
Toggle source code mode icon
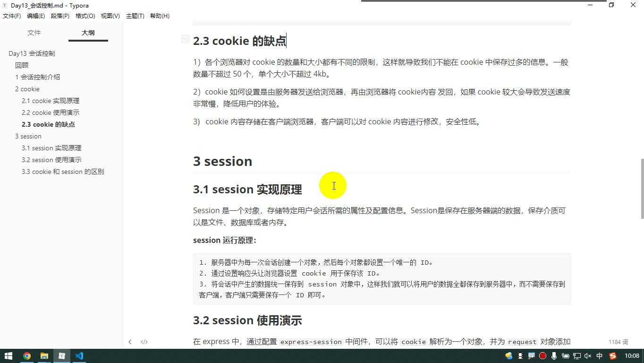pos(144,342)
